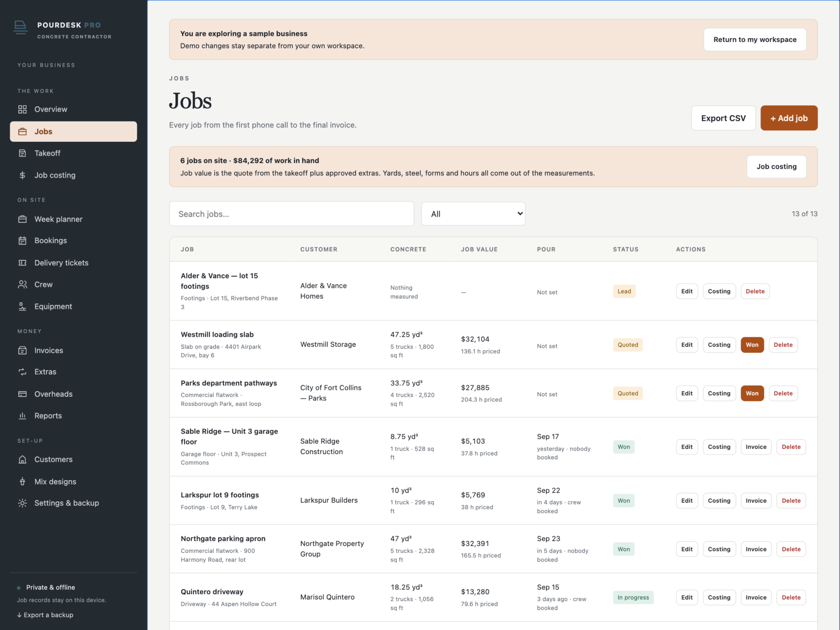The image size is (840, 630).
Task: Invoice the Larkspur lot 9 footings job
Action: 756,500
